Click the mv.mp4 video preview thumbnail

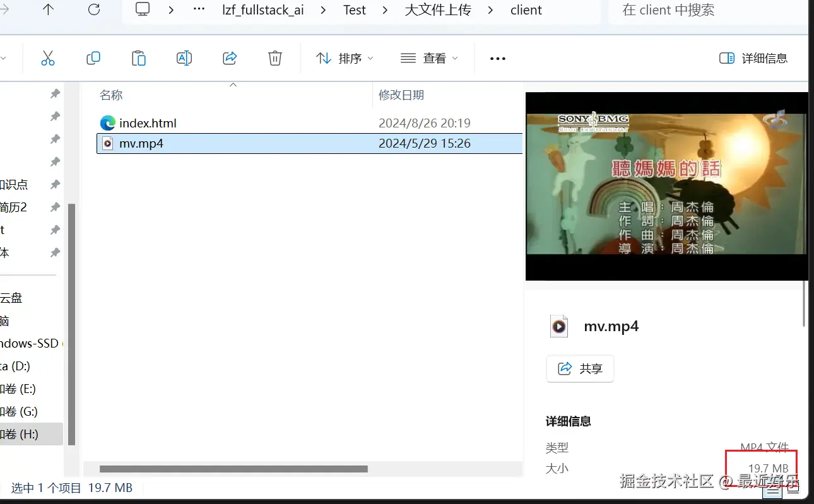[x=666, y=186]
